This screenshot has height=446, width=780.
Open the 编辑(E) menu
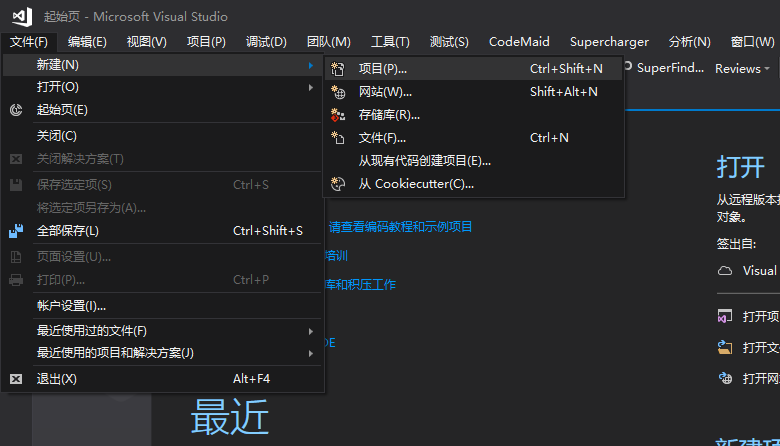(87, 42)
